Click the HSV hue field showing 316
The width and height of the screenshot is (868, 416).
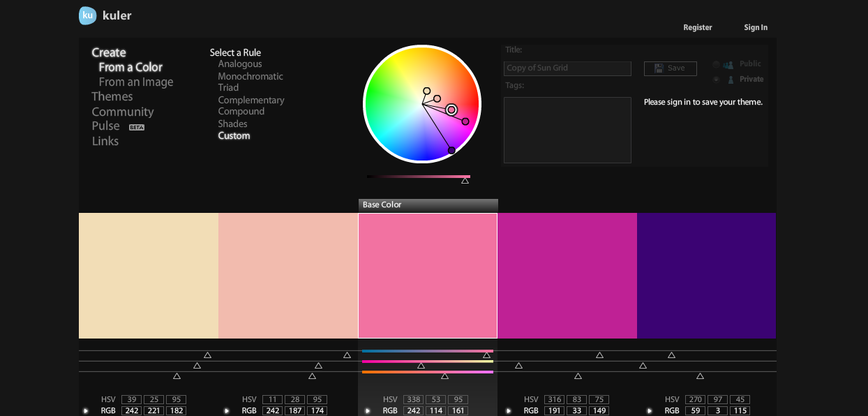point(554,400)
